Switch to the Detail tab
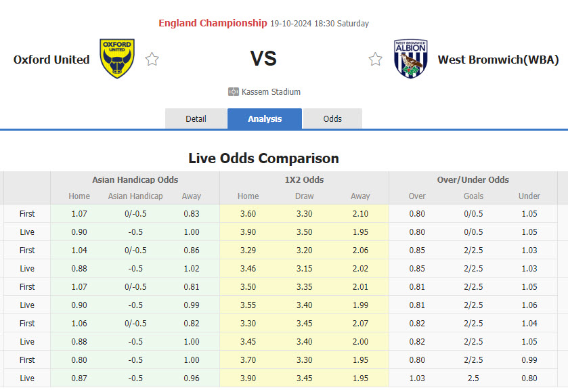The image size is (568, 392). [x=196, y=118]
